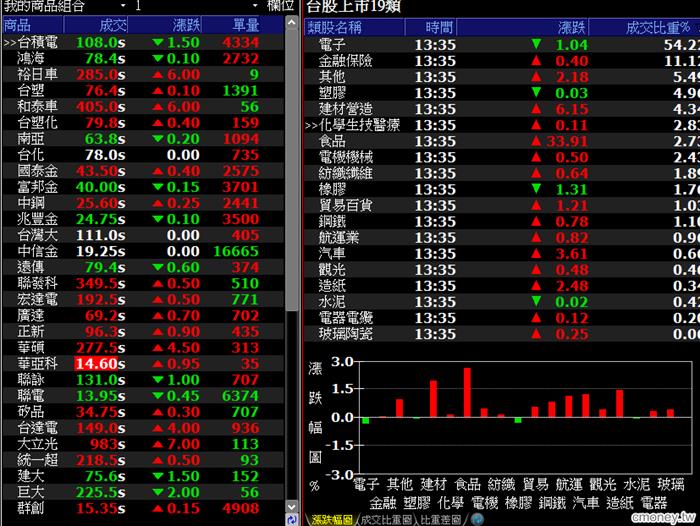This screenshot has height=526, width=700.
Task: Select the 鴻海 stock row
Action: tap(143, 58)
